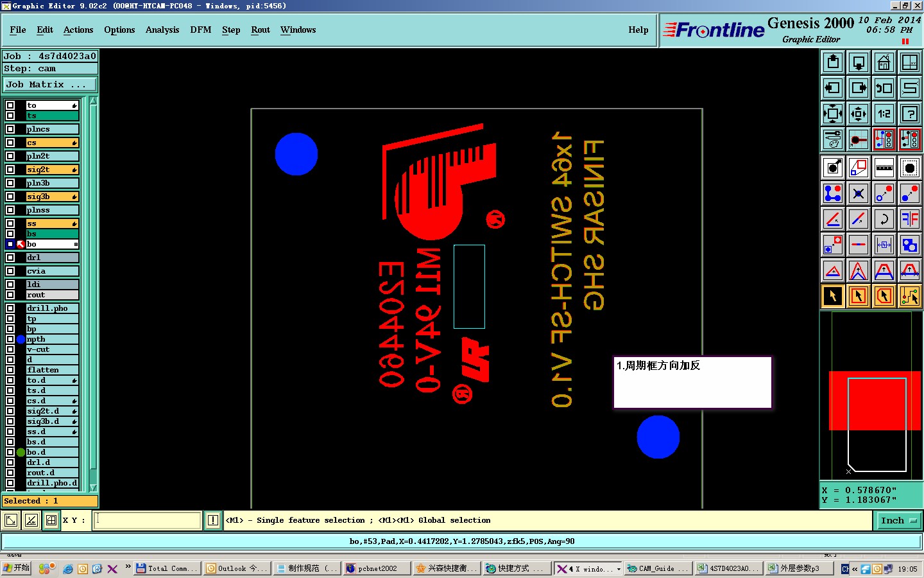This screenshot has width=924, height=578.
Task: Click the layer list vertical scrollbar
Action: pyautogui.click(x=93, y=294)
